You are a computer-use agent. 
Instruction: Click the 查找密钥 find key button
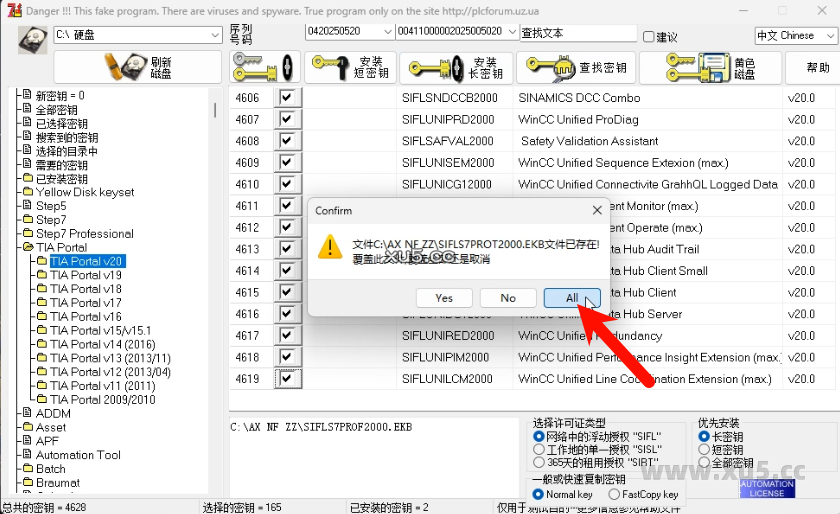574,68
